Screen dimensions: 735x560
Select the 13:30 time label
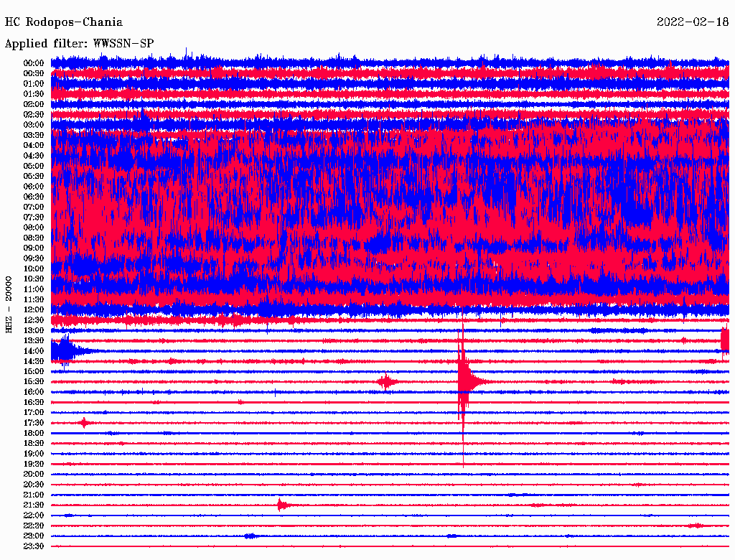pos(34,340)
